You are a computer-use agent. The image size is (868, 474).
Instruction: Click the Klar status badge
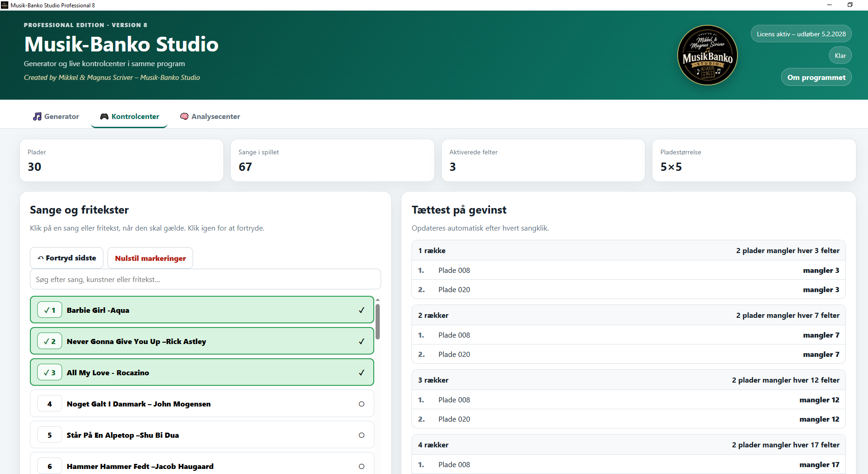pos(840,56)
